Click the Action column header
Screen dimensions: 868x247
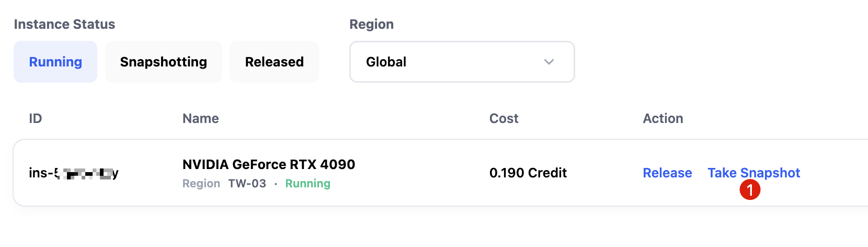pos(663,118)
